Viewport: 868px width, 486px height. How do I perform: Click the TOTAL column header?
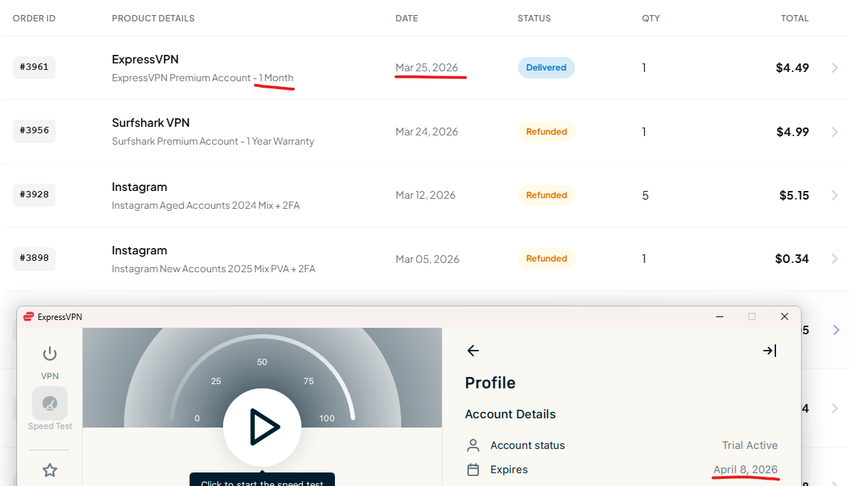coord(795,19)
